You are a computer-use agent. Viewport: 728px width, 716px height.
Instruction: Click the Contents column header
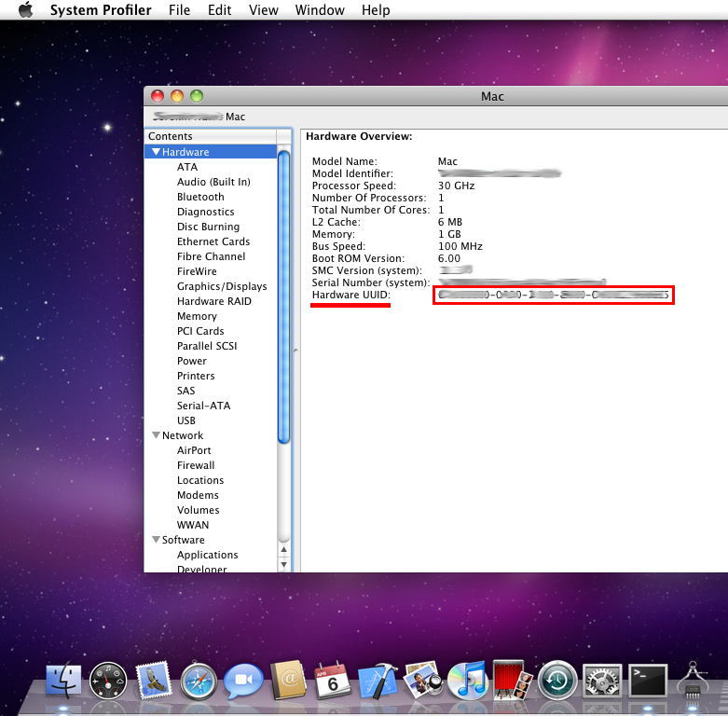pos(211,136)
